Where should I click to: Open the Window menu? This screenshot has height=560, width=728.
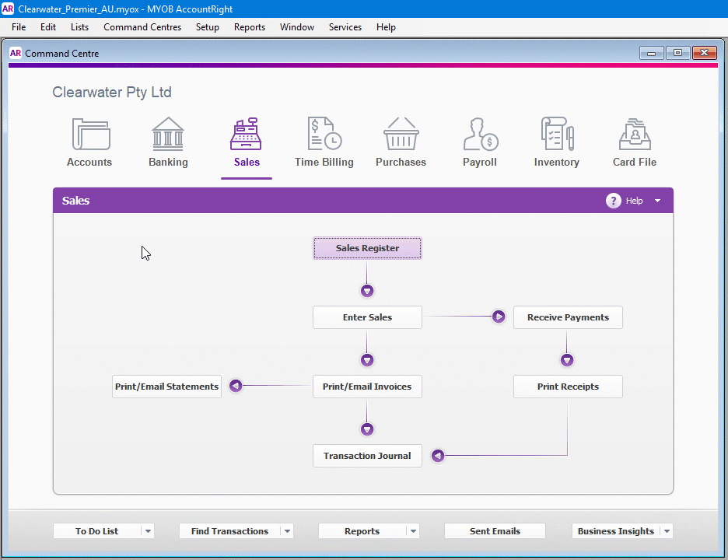pos(296,27)
